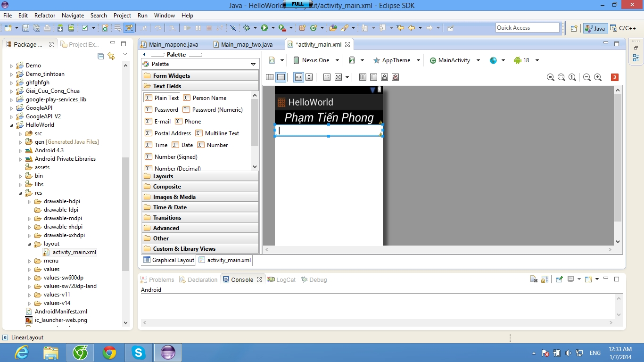Screen dimensions: 644x362
Task: Toggle vertical LinearLayout orientation
Action: point(281,77)
